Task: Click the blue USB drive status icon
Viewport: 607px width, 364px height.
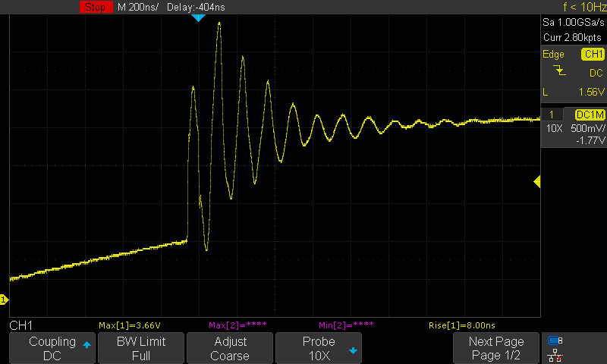Action: 555,340
